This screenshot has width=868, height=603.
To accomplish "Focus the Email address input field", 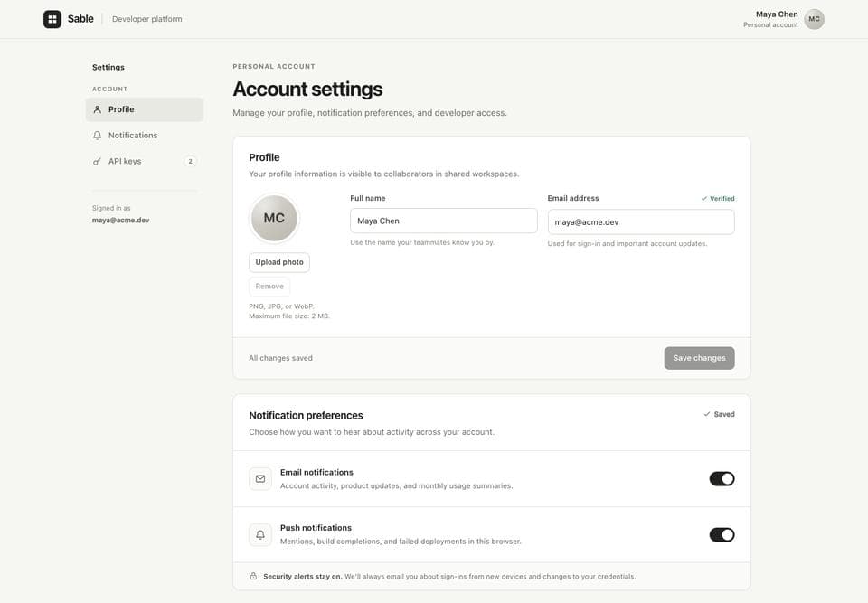I will pos(641,222).
